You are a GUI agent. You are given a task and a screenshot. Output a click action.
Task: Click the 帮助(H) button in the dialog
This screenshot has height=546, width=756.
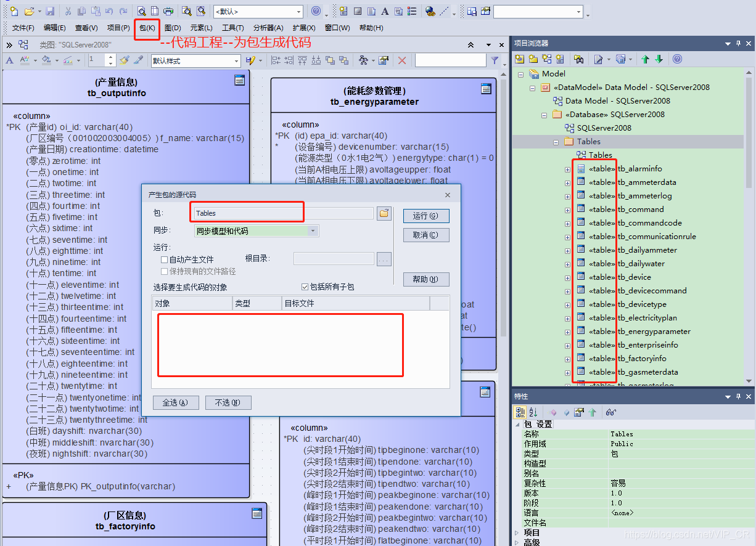pos(426,279)
